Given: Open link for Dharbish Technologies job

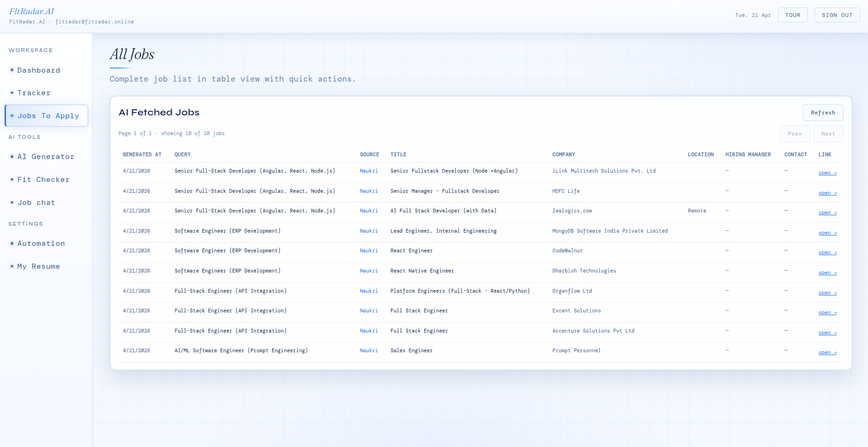Looking at the screenshot, I should click(828, 273).
